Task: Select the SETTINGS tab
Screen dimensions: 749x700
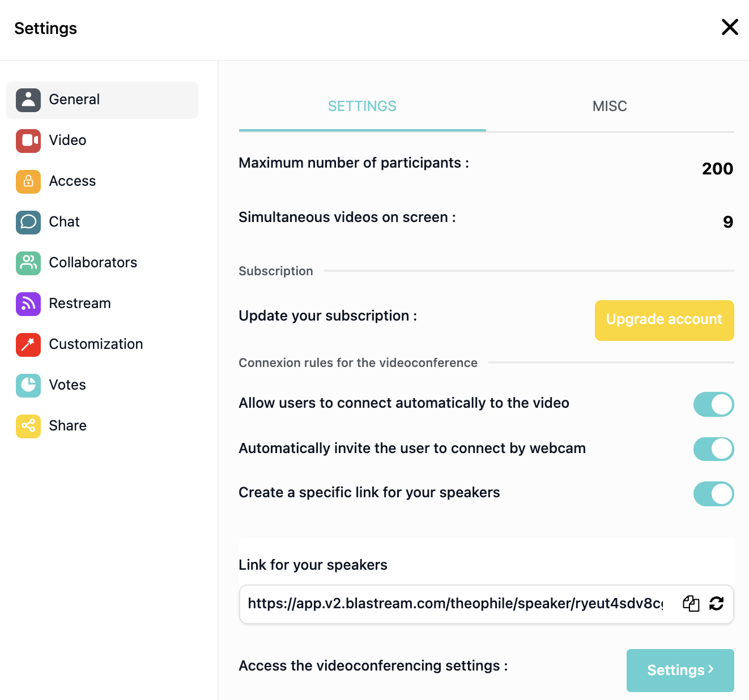Action: 362,106
